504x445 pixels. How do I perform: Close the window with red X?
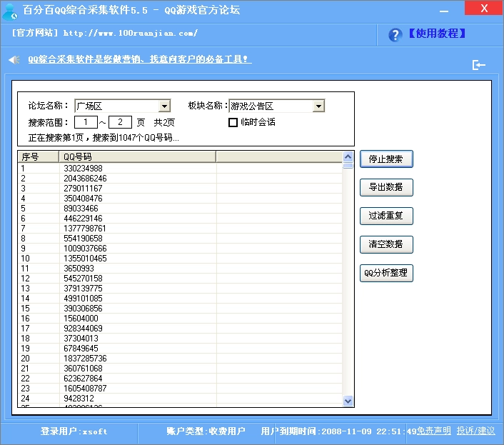(484, 8)
